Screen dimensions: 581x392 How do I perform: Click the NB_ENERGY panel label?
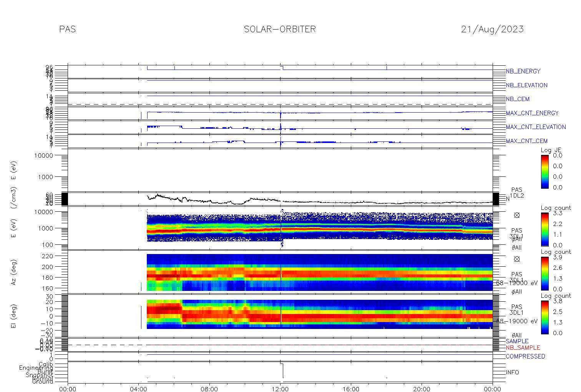(x=523, y=71)
